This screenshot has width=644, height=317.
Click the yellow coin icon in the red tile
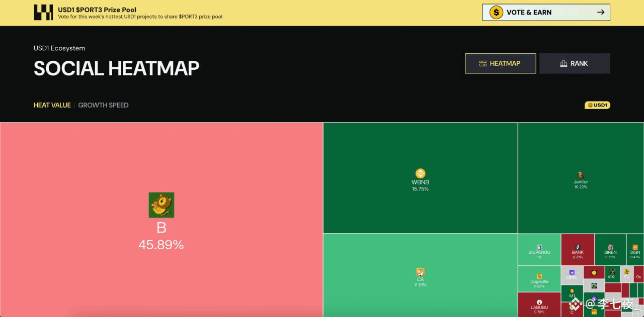pos(594,273)
